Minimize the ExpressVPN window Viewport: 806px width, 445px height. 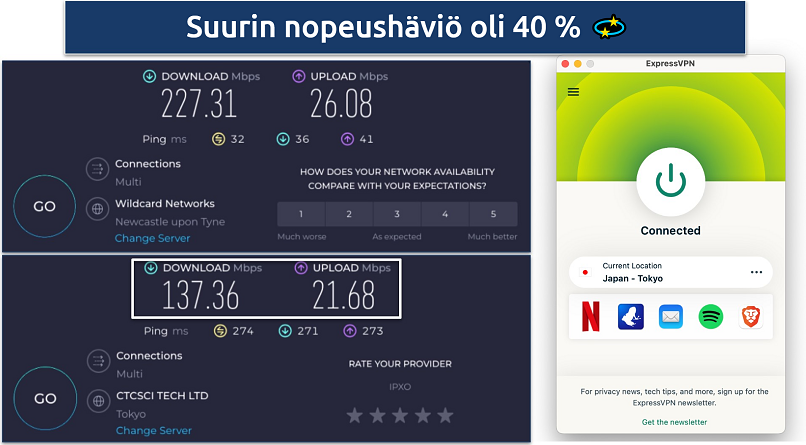[577, 64]
